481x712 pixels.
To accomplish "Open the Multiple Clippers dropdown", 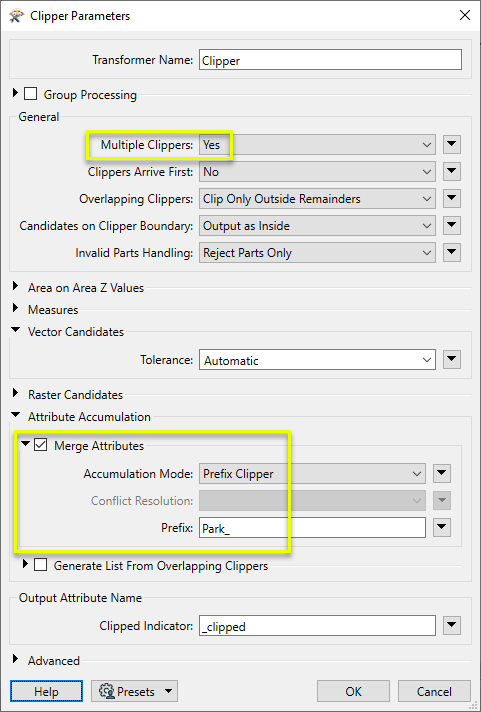I will 317,144.
